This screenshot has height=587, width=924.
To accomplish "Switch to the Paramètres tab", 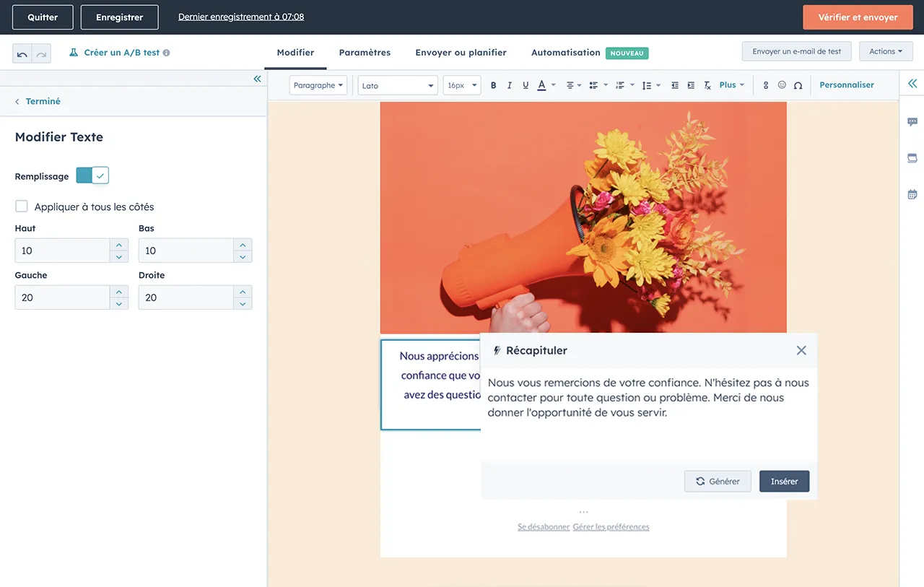I will pyautogui.click(x=365, y=53).
